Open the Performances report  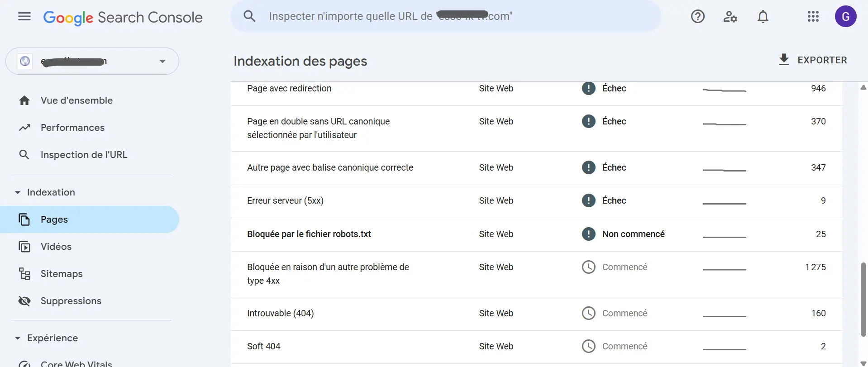pos(72,128)
